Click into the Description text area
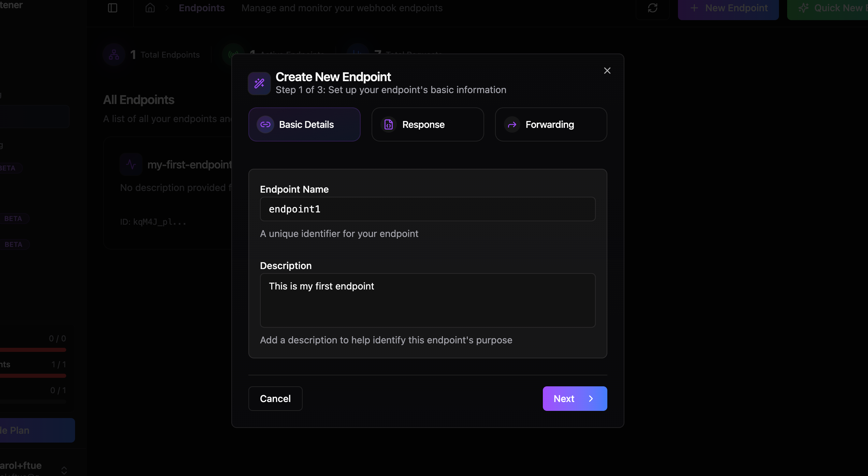 coord(428,300)
